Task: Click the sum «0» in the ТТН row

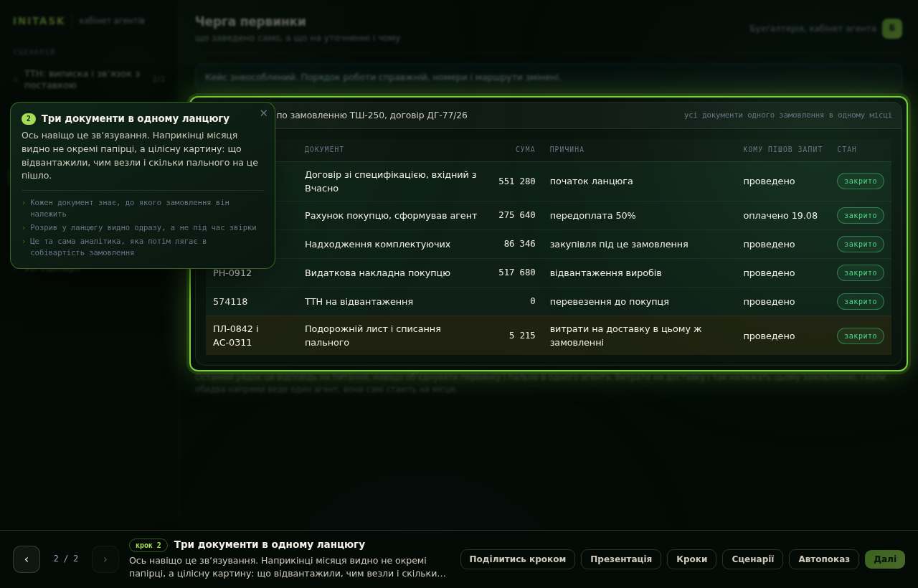Action: 533,302
